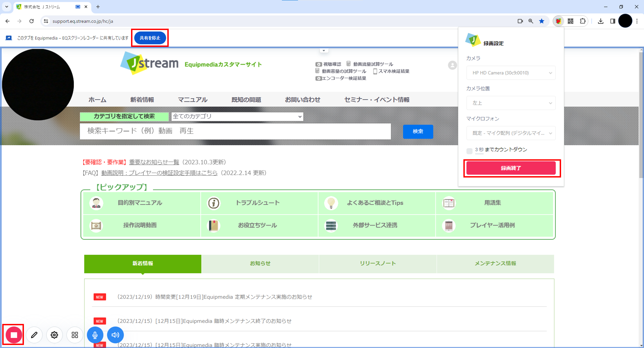Go back to previous page
This screenshot has width=644, height=348.
point(8,21)
